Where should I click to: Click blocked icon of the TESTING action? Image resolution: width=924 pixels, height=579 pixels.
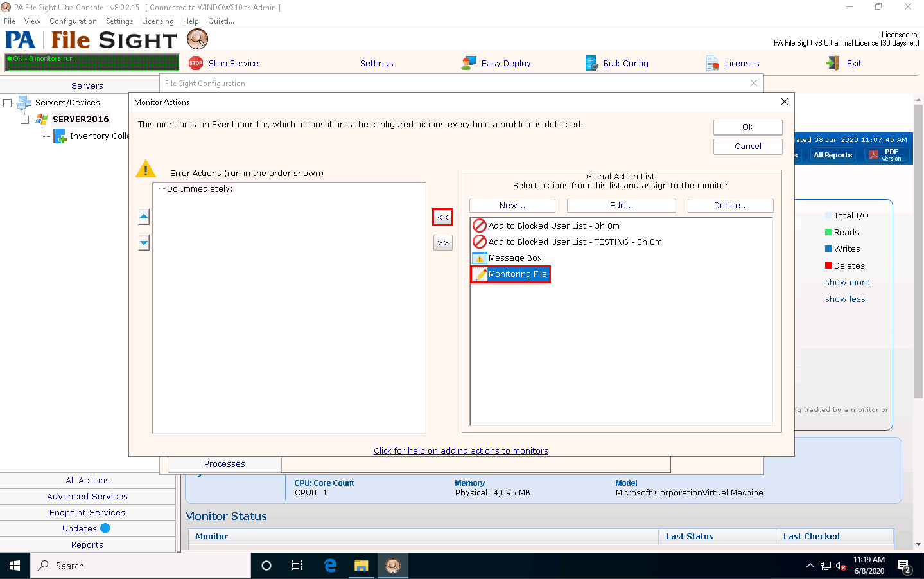480,242
